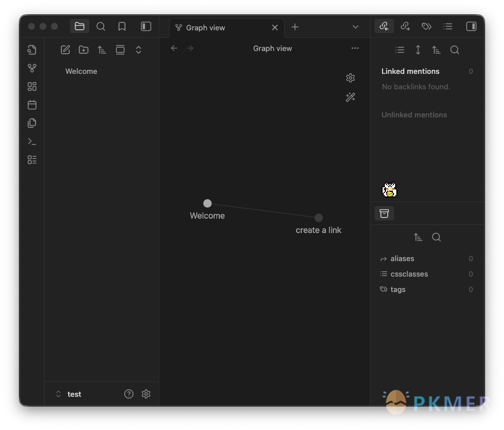Click the auto-reveal current file icon
This screenshot has width=504, height=430.
coord(120,50)
